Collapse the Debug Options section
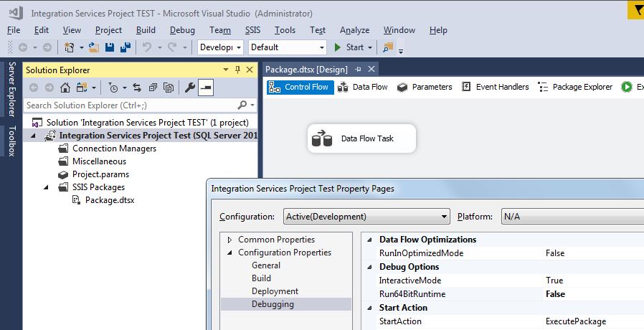This screenshot has width=644, height=330. [369, 267]
